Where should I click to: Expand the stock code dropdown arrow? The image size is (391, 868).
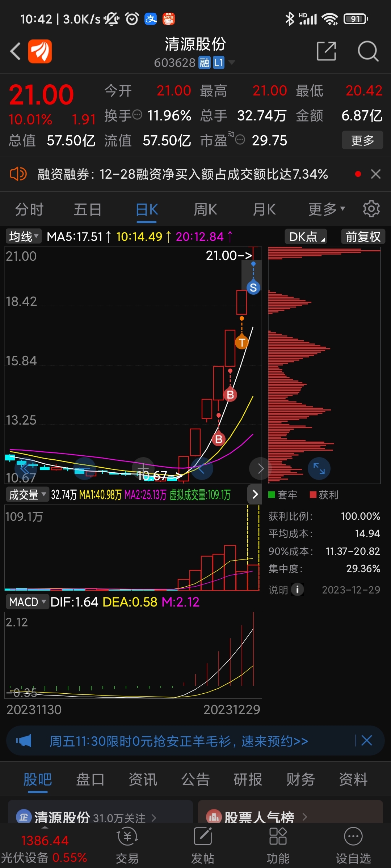click(231, 63)
